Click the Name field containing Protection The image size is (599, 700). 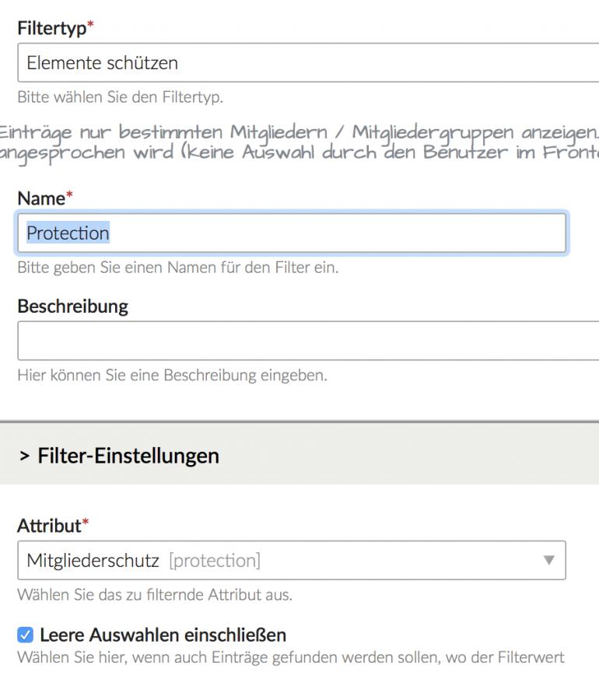pos(292,233)
